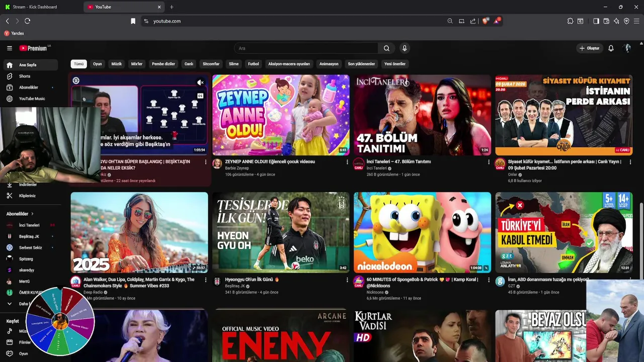The image size is (644, 362).
Task: Reload the page
Action: [x=27, y=21]
